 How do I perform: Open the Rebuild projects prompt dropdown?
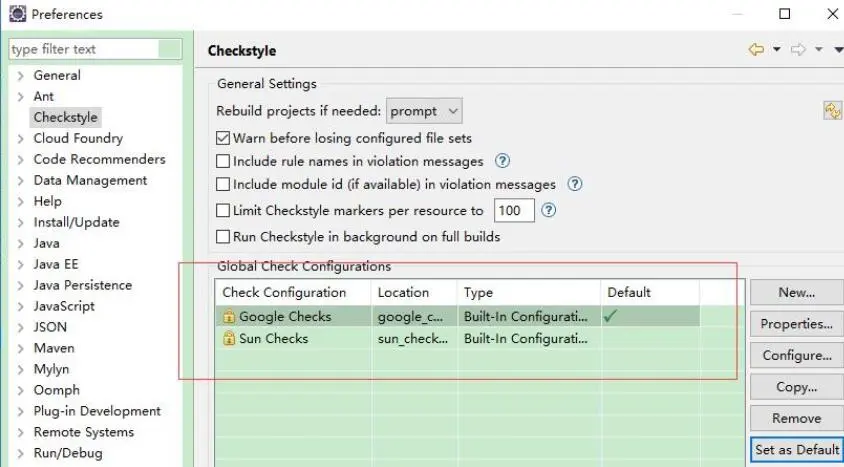pos(424,111)
